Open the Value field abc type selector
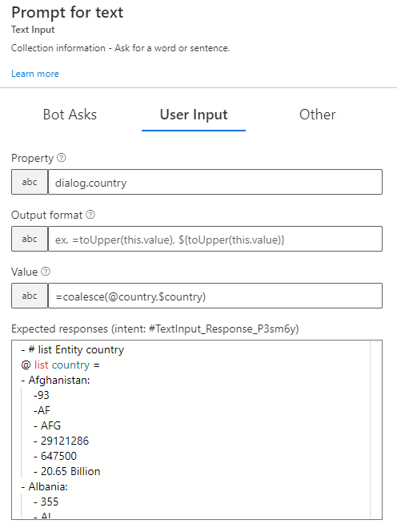The height and width of the screenshot is (532, 397). pos(30,296)
